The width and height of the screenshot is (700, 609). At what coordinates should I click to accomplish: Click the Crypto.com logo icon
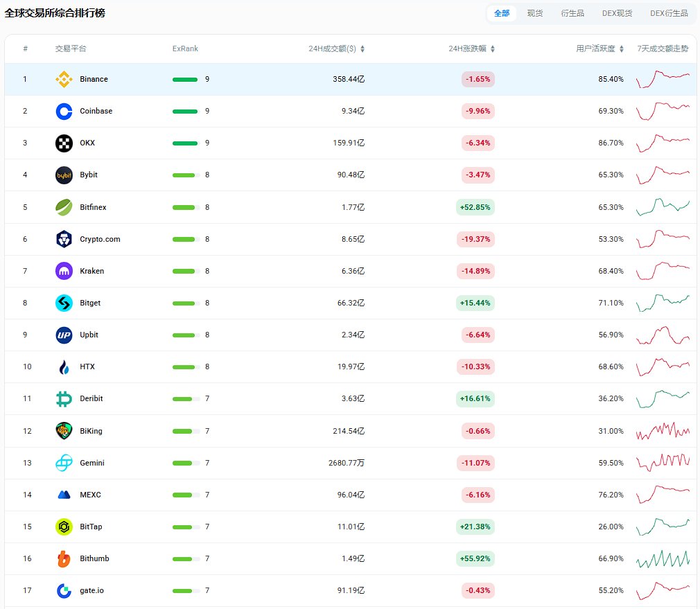point(64,239)
